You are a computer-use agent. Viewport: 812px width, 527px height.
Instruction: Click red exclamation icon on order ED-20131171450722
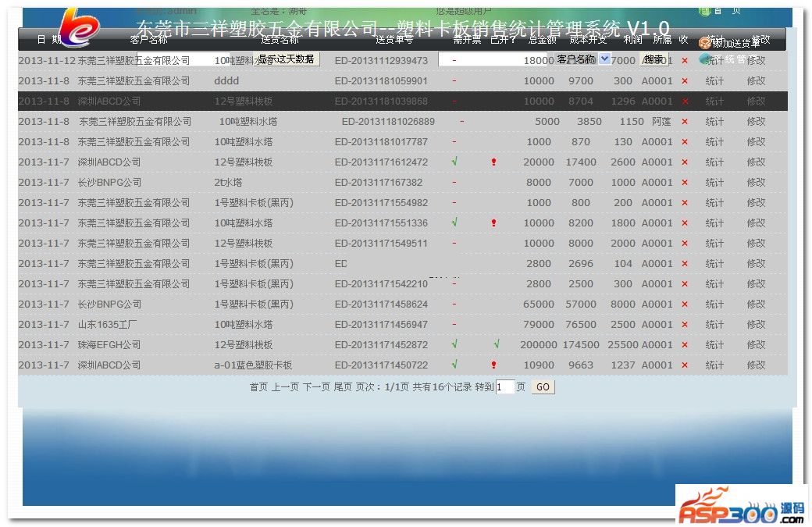tap(493, 365)
